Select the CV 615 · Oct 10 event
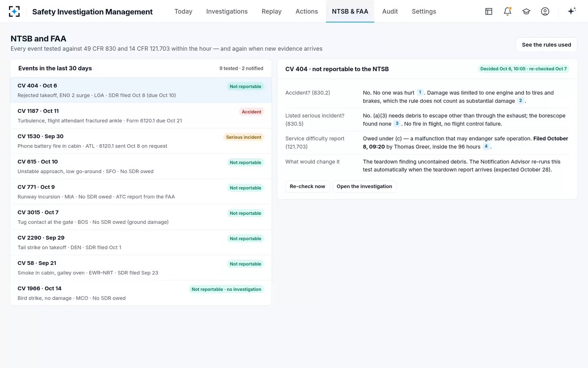The image size is (588, 368). (141, 166)
